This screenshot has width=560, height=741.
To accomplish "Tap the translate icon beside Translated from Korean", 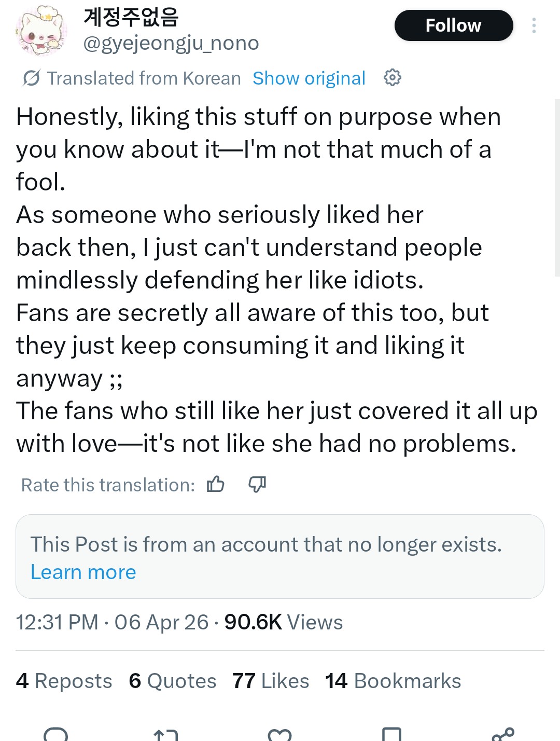I will [x=31, y=78].
